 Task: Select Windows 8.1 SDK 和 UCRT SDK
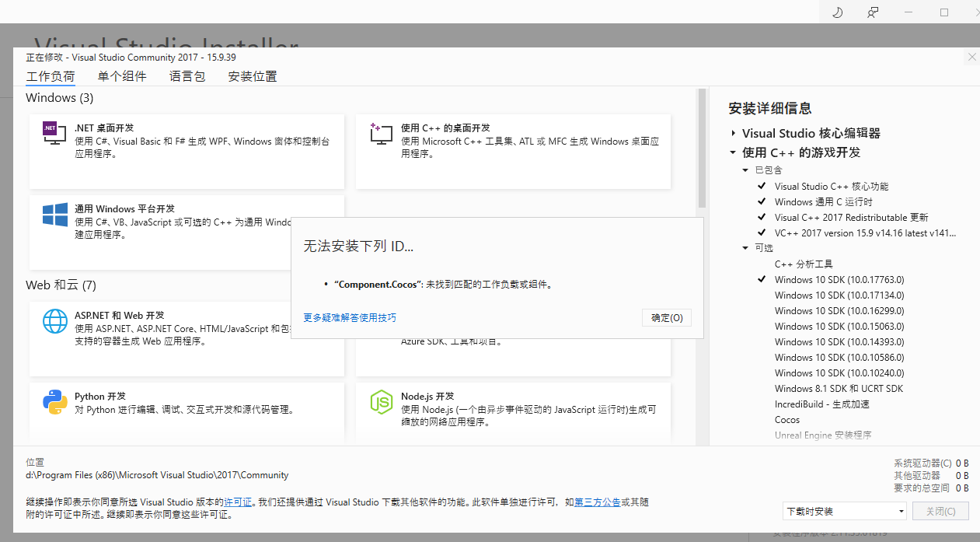coord(839,388)
